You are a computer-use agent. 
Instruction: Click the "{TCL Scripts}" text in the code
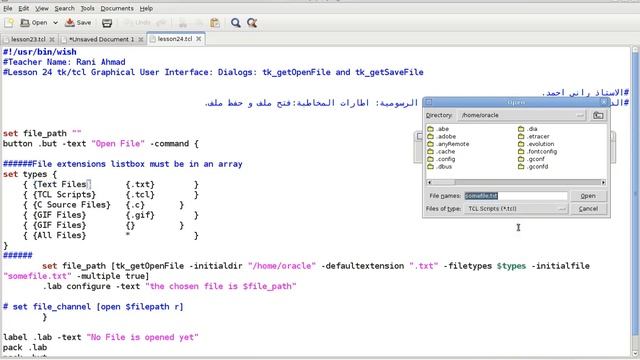(x=64, y=195)
